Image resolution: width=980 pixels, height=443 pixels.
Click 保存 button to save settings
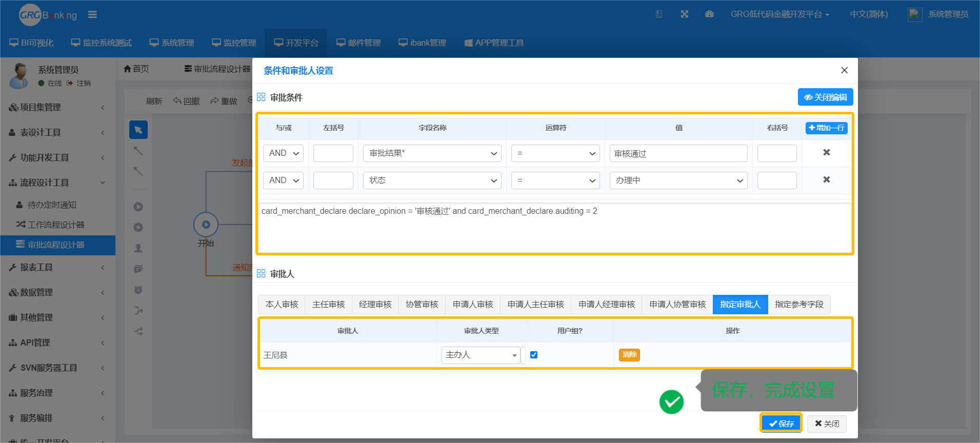coord(781,424)
